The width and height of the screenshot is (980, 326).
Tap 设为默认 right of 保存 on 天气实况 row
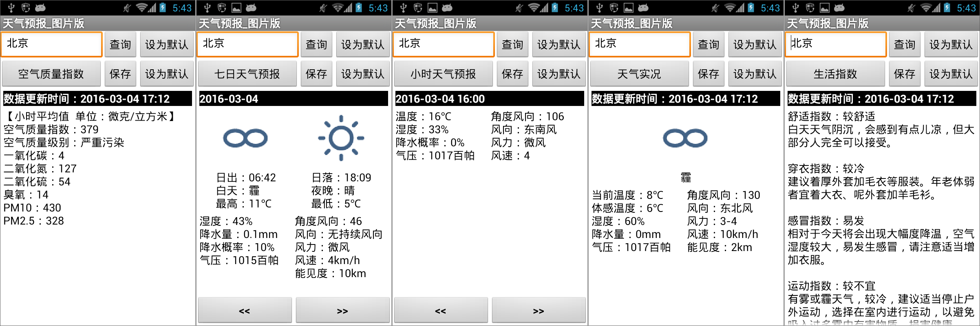(755, 74)
